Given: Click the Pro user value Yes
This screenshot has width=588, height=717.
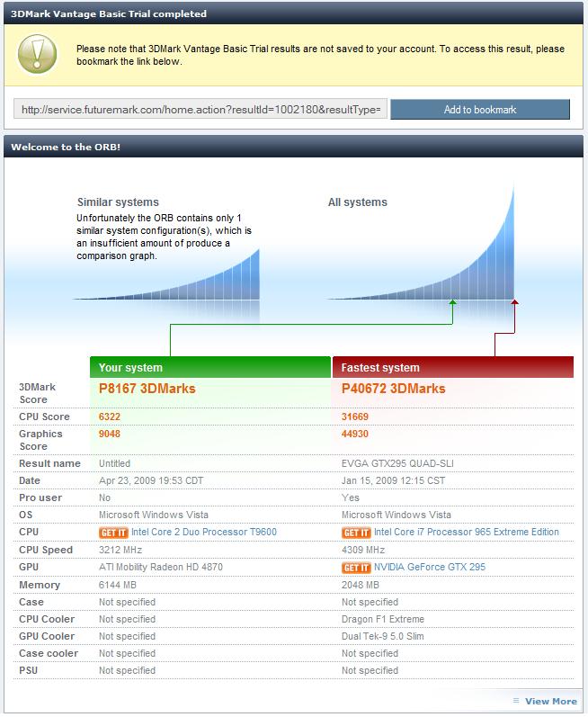Looking at the screenshot, I should [x=351, y=498].
